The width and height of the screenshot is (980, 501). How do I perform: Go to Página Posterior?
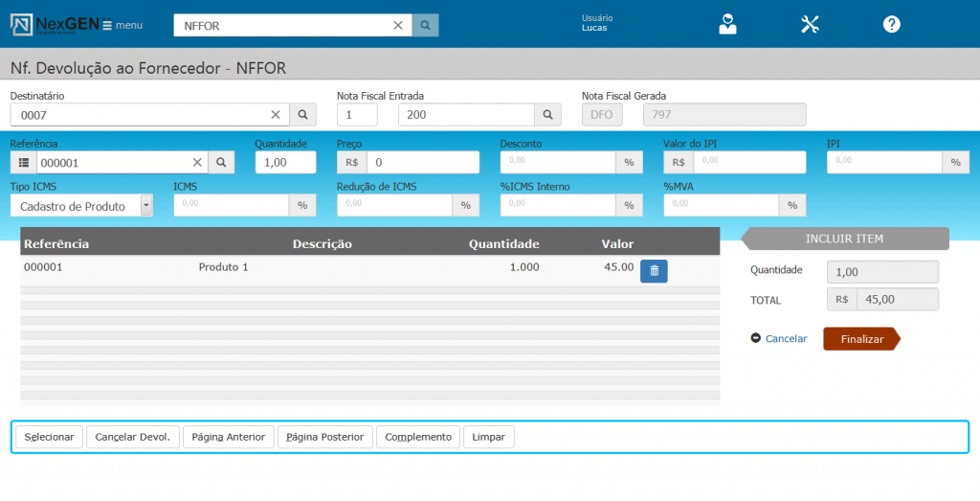click(324, 437)
